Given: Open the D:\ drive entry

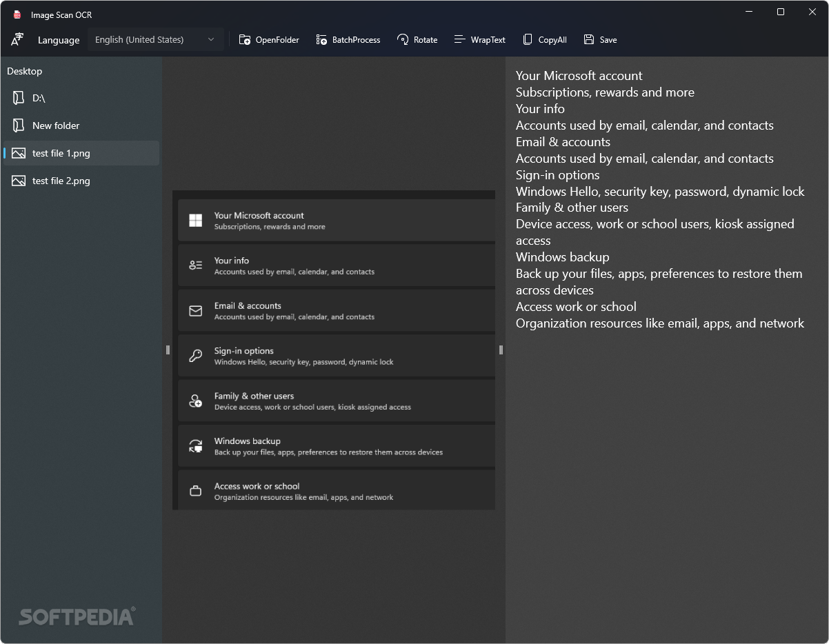Looking at the screenshot, I should pos(81,98).
